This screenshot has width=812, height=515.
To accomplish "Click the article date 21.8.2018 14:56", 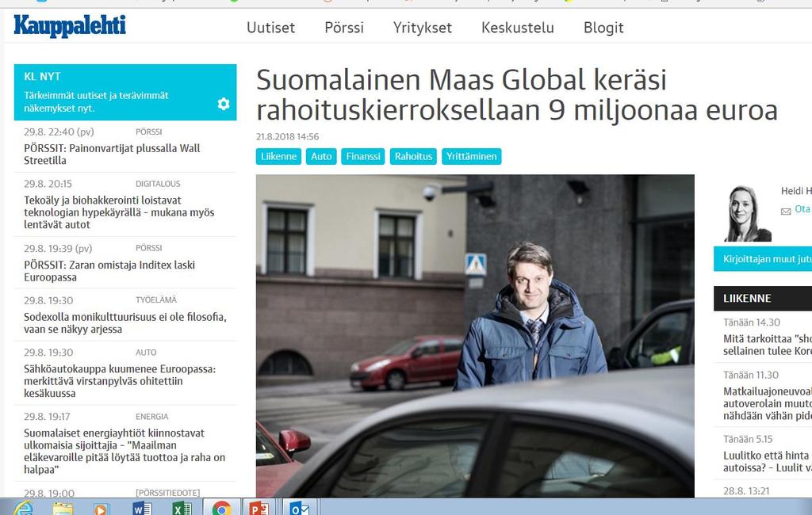I will coord(287,136).
